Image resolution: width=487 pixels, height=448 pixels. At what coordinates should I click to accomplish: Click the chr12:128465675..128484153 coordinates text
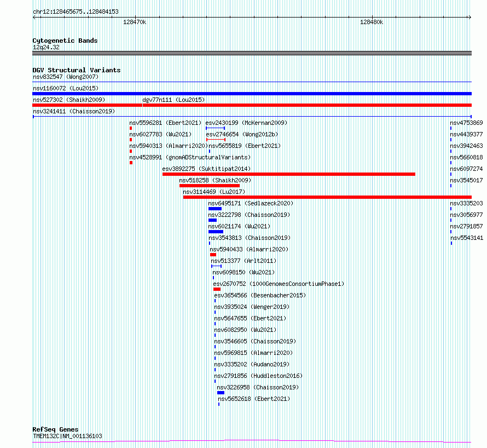[76, 12]
